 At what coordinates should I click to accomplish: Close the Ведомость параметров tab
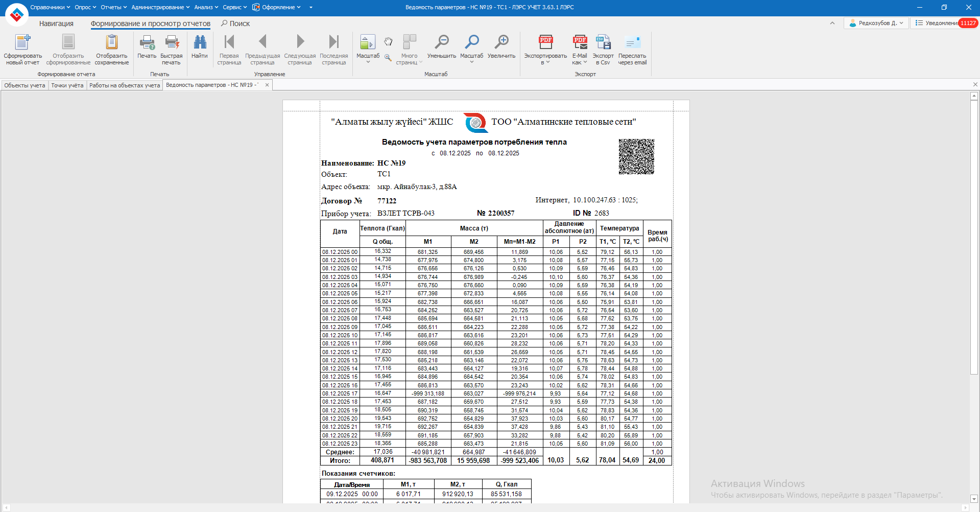click(x=267, y=85)
